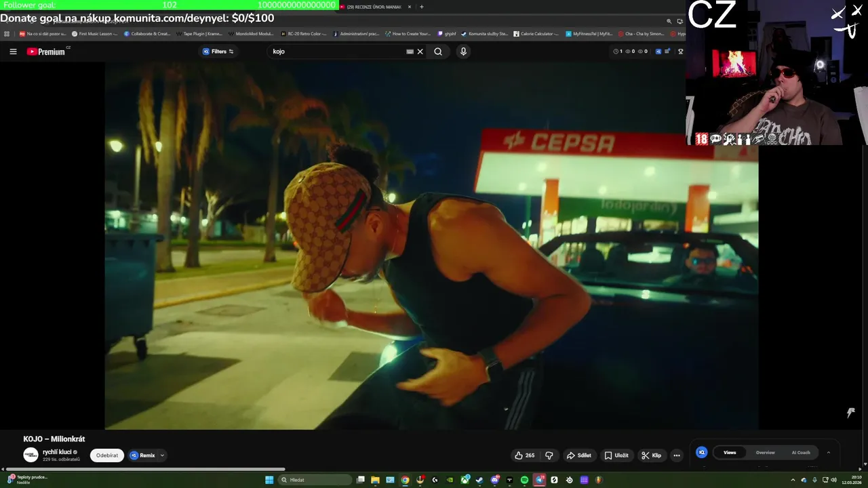
Task: Collapse the vidIQ panel chevron
Action: coord(828,452)
